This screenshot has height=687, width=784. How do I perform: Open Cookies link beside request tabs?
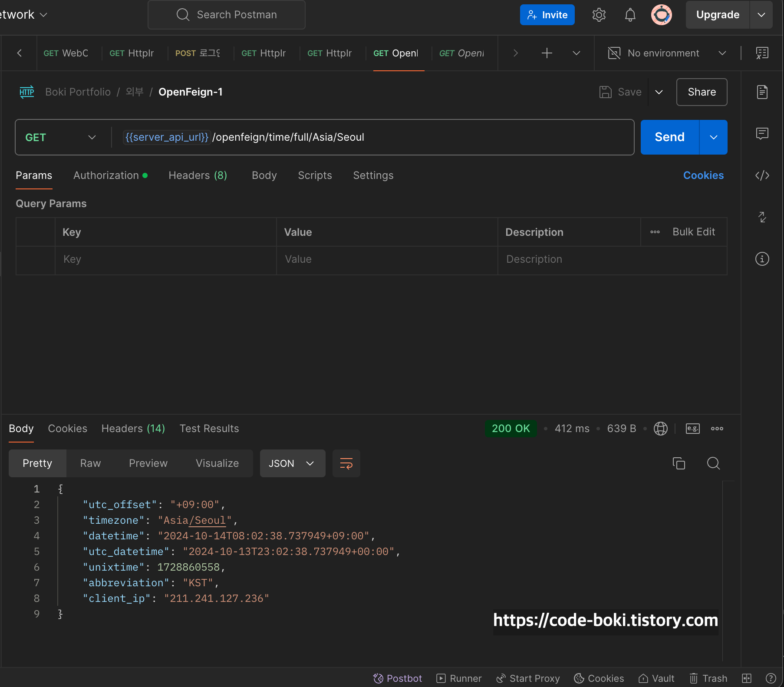tap(703, 175)
